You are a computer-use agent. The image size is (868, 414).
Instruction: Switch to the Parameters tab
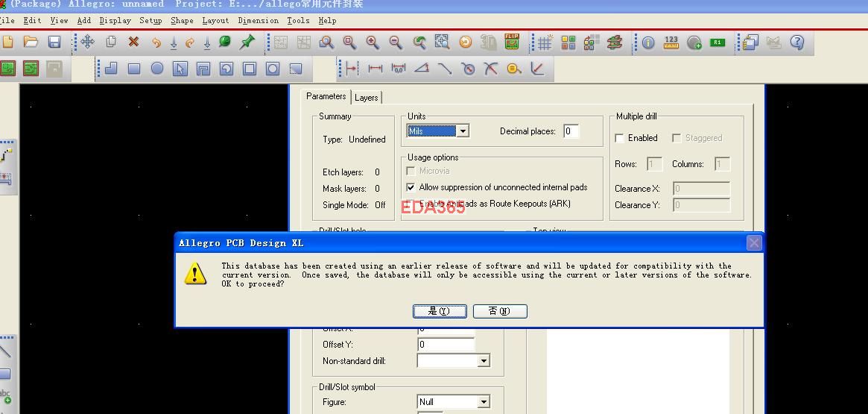click(x=326, y=96)
